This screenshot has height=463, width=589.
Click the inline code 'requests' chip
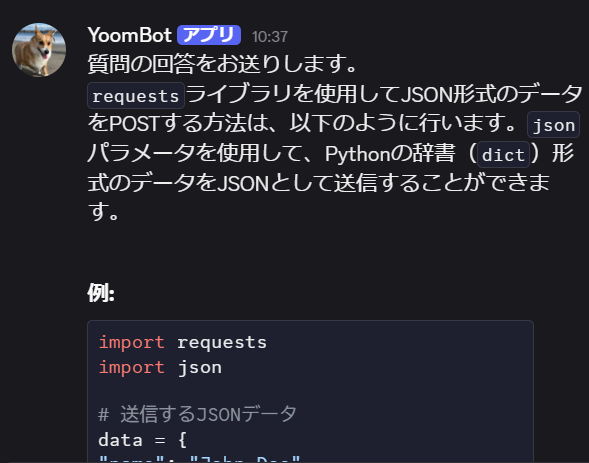coord(136,96)
